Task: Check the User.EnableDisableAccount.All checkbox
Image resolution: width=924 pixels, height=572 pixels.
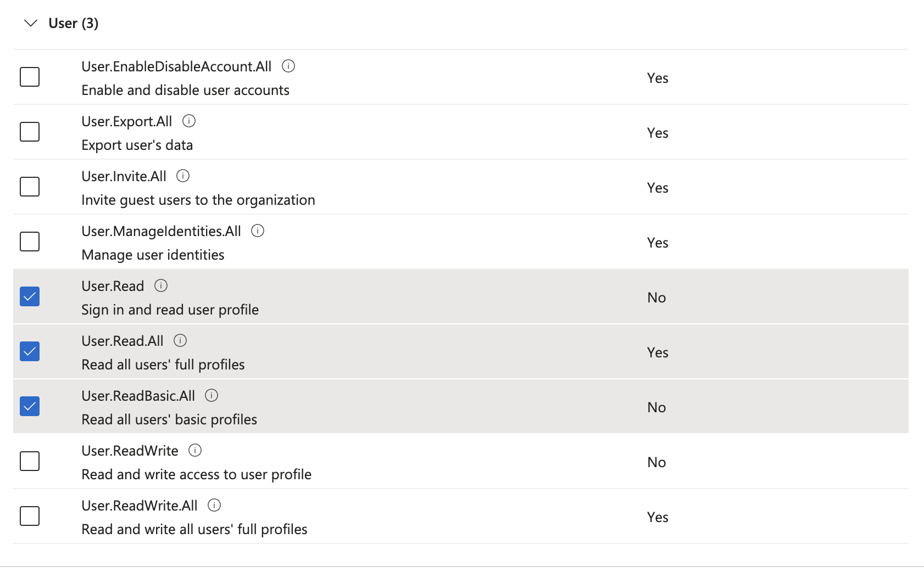Action: pyautogui.click(x=30, y=77)
